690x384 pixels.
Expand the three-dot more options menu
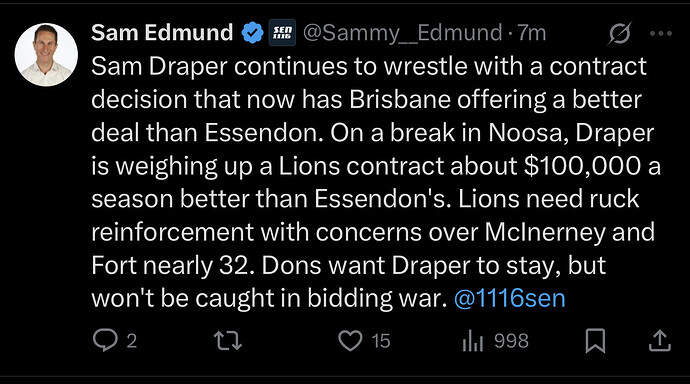coord(661,33)
